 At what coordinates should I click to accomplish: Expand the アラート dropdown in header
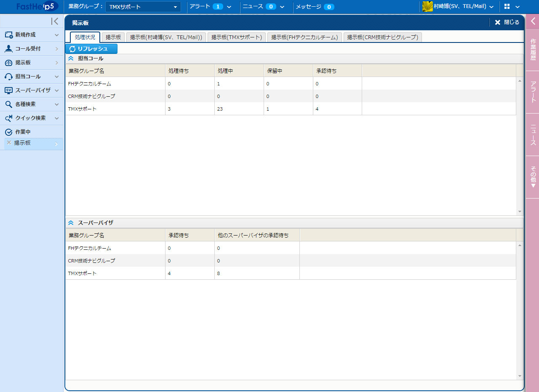(229, 7)
